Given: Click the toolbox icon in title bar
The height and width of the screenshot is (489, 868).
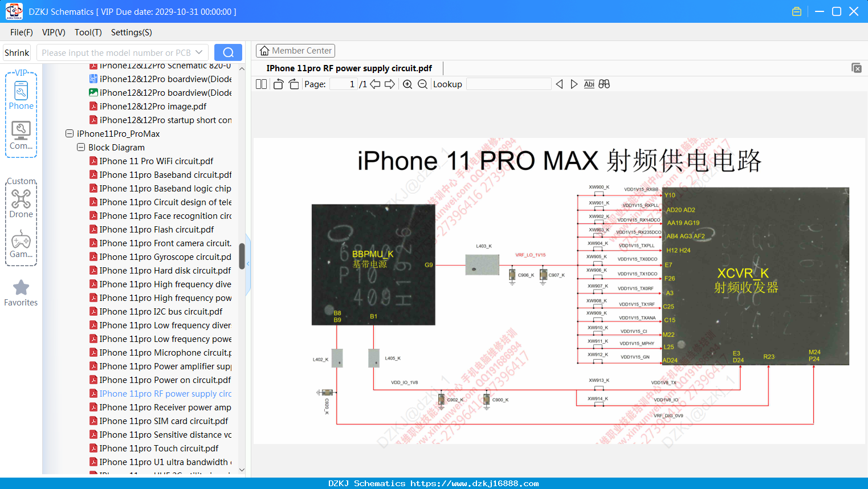Looking at the screenshot, I should point(797,11).
